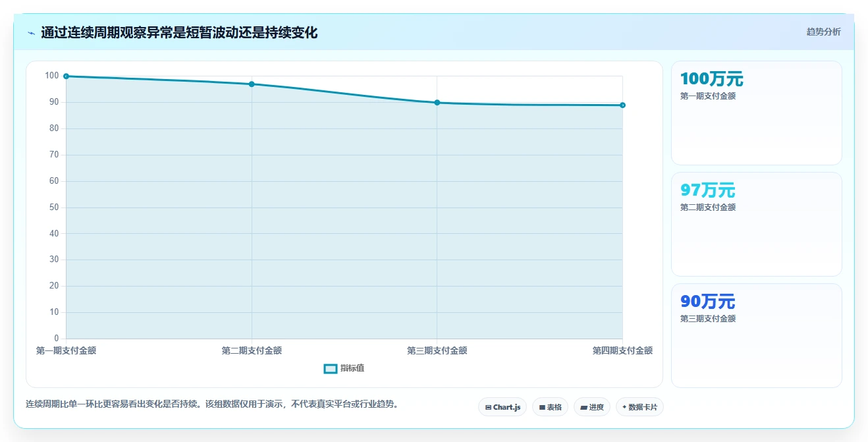Select the 表格 tag button
The image size is (868, 442).
(x=550, y=407)
